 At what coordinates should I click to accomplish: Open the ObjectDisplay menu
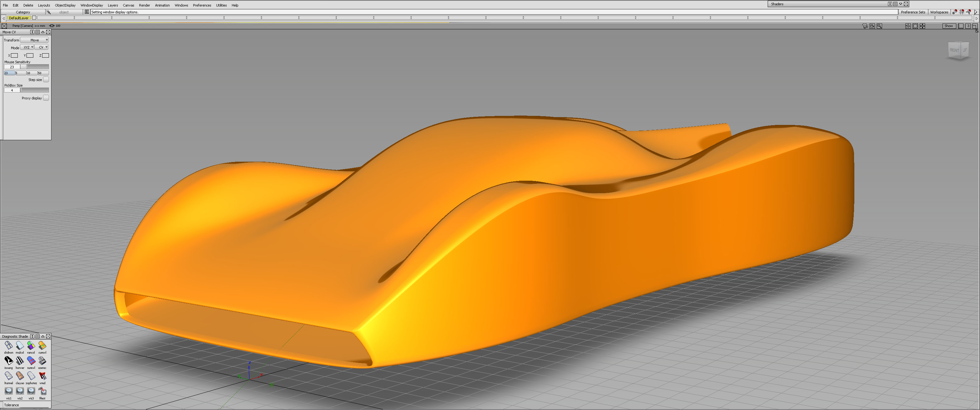(x=65, y=5)
